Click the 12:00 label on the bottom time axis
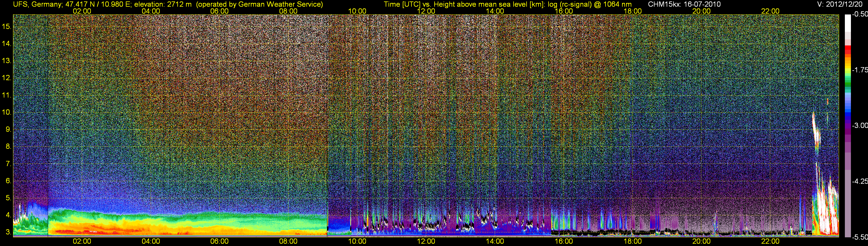Image resolution: width=868 pixels, height=246 pixels. tap(426, 241)
